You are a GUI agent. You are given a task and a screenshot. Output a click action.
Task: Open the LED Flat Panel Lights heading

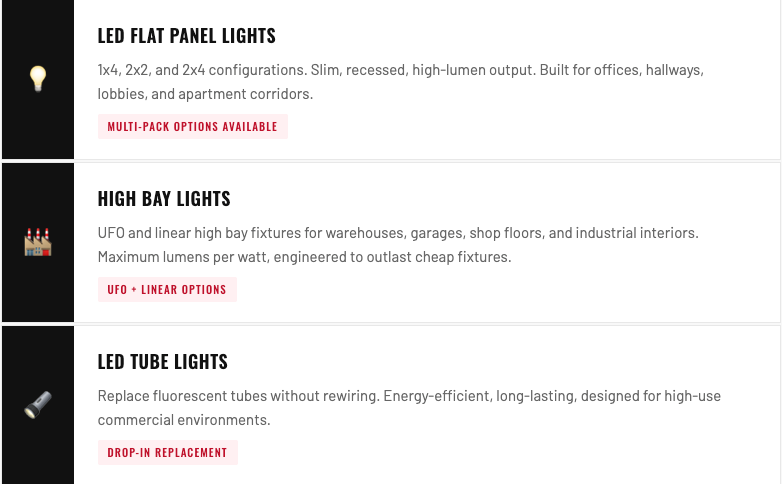(187, 35)
